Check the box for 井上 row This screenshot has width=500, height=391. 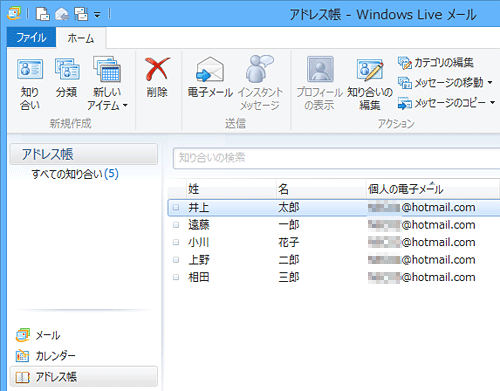176,208
